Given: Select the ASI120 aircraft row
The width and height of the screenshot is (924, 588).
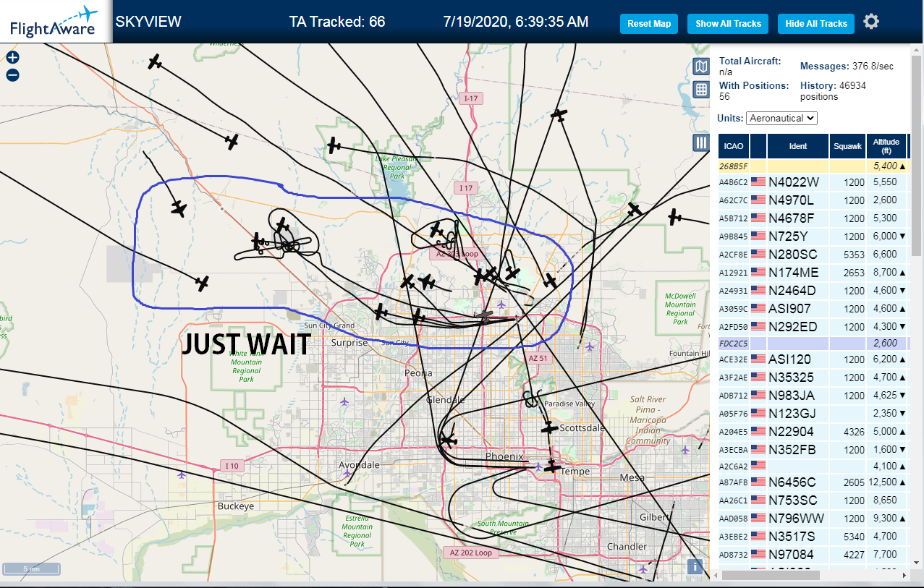Looking at the screenshot, I should pyautogui.click(x=813, y=359).
